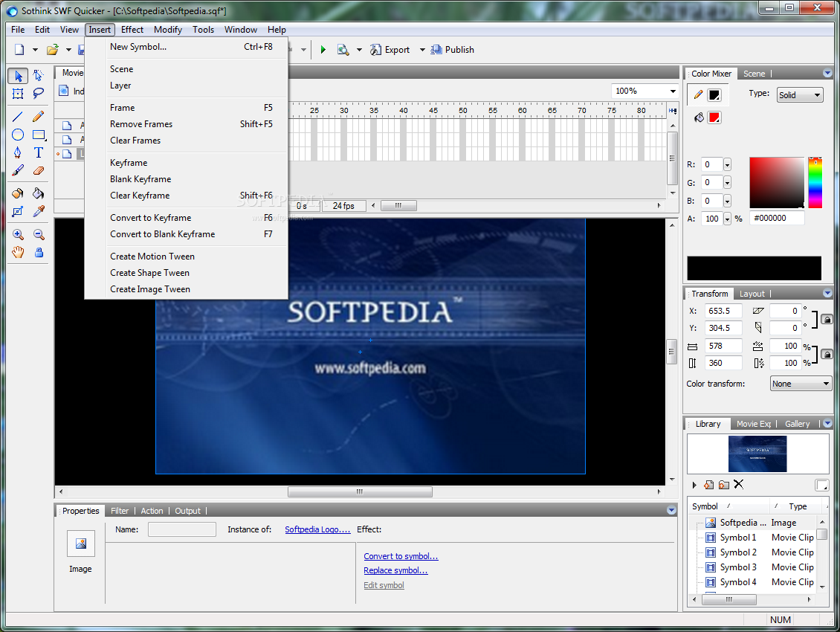Click the Open folder icon
Viewport: 840px width, 632px height.
[53, 50]
